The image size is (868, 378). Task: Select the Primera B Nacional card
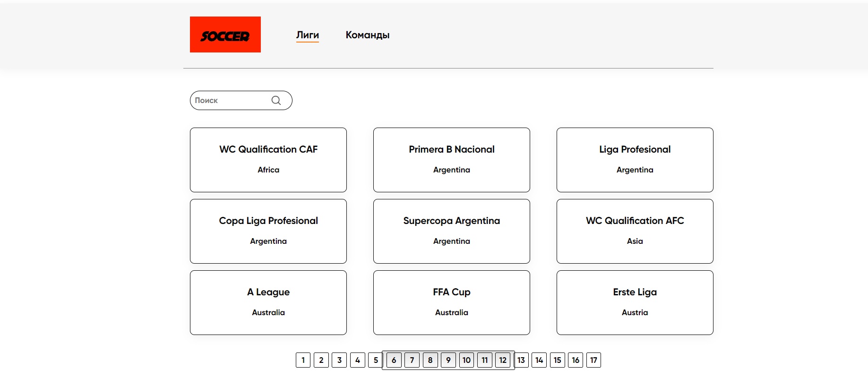point(451,160)
